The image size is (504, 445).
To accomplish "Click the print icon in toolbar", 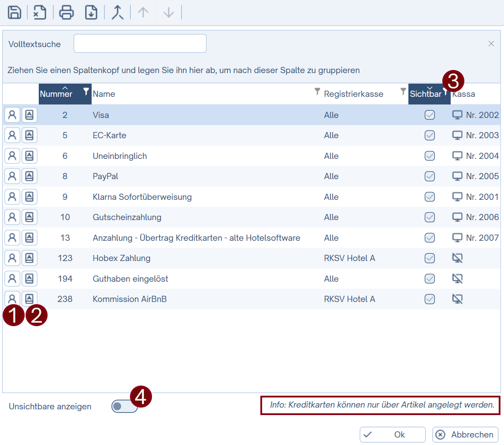I will (67, 12).
